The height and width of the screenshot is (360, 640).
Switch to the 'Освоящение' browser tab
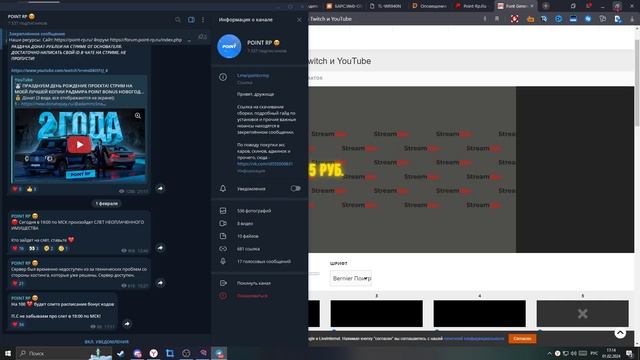pyautogui.click(x=429, y=6)
